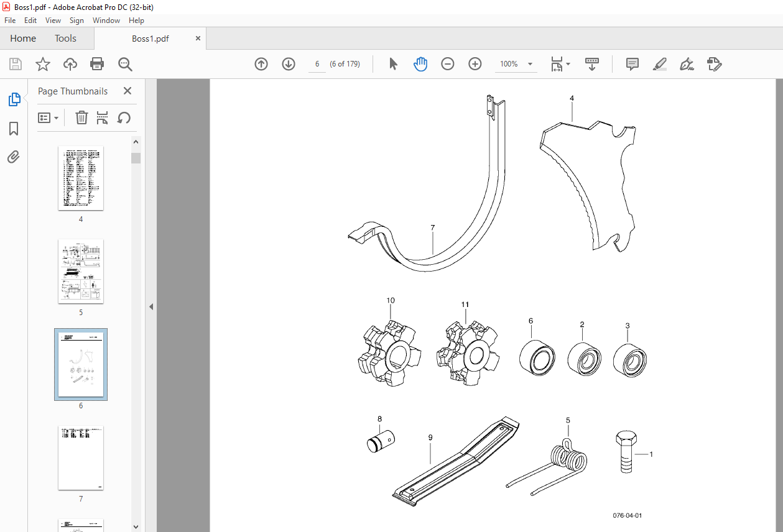The height and width of the screenshot is (532, 783).
Task: Select page 7 thumbnail
Action: [x=81, y=458]
